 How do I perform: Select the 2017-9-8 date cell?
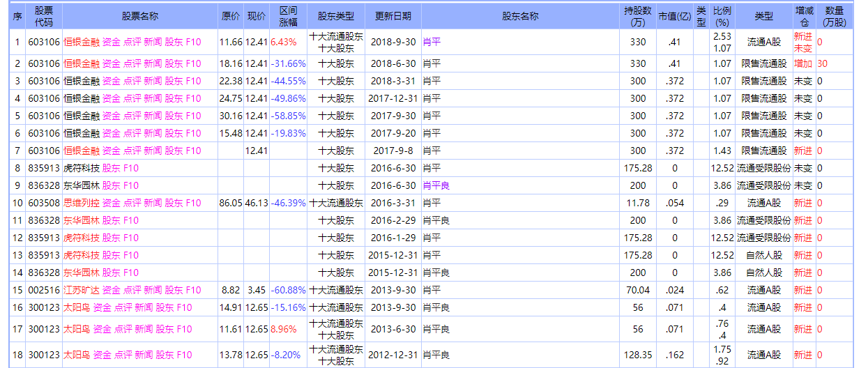click(x=393, y=151)
